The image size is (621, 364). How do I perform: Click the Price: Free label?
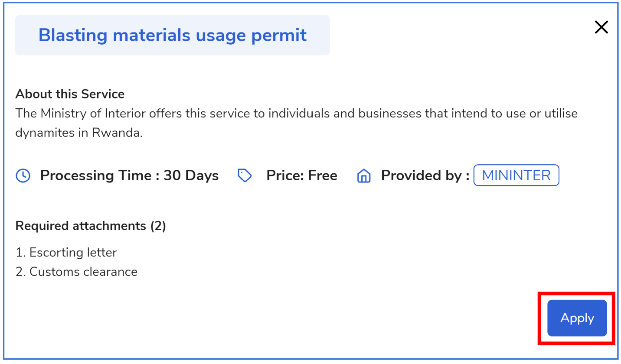[302, 175]
